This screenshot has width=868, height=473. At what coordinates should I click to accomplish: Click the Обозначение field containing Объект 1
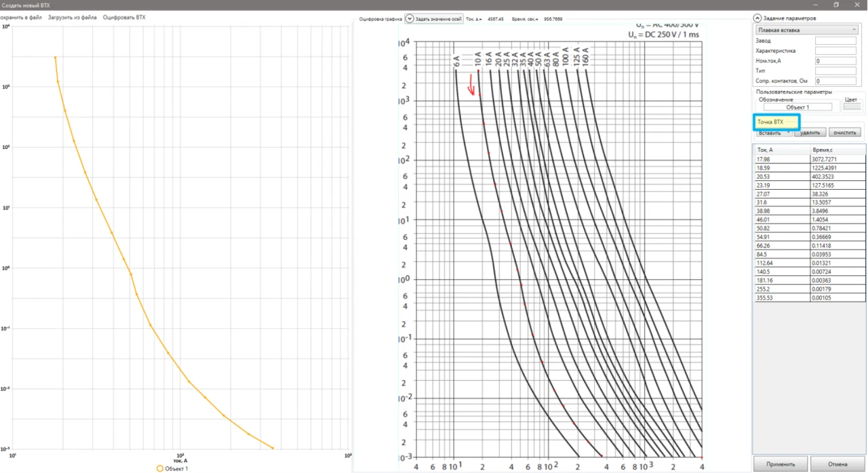797,107
